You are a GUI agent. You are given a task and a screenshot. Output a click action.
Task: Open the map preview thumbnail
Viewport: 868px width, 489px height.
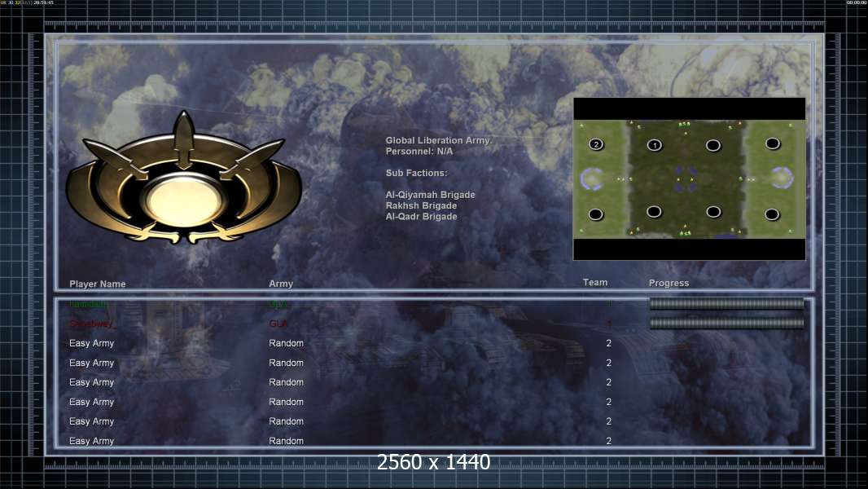click(x=689, y=178)
